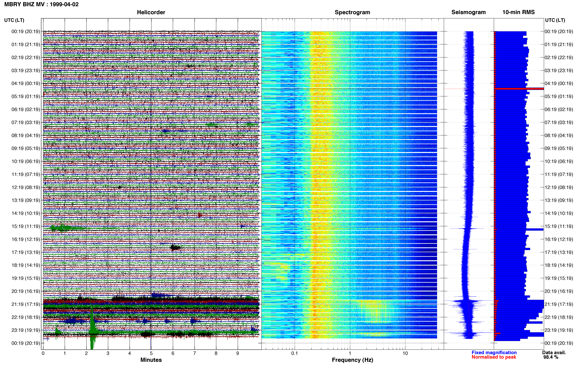The height and width of the screenshot is (368, 588).
Task: Click the 'MBRY BHZ MV : 1999-04-02' title
Action: pos(41,4)
